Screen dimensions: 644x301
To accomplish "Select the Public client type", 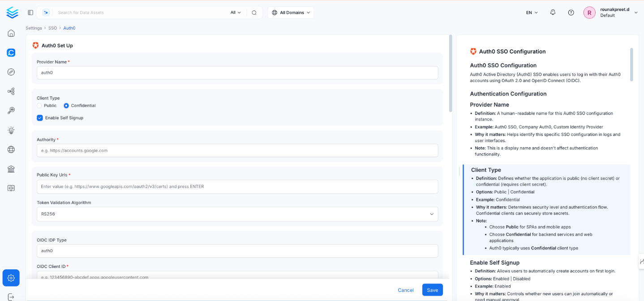I will (x=39, y=105).
